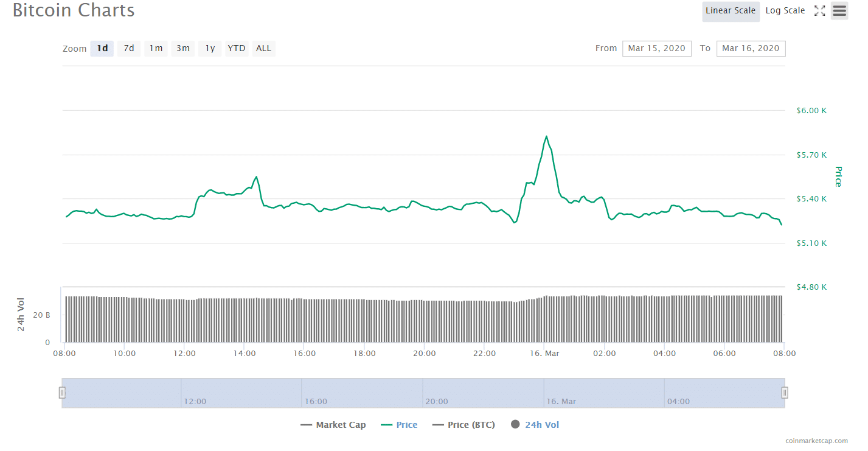Edit the From date field
This screenshot has width=868, height=451.
tap(656, 49)
